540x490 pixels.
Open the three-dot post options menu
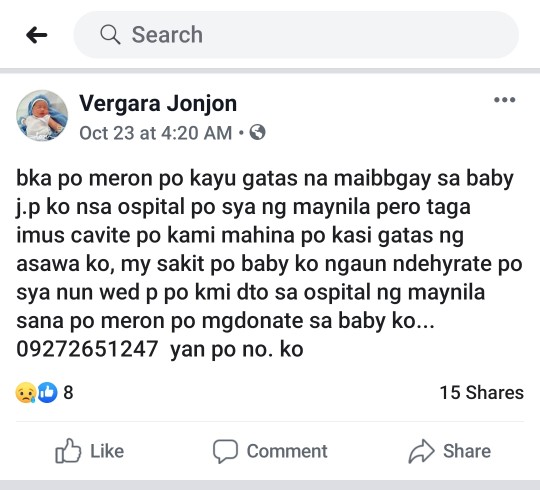tap(505, 100)
